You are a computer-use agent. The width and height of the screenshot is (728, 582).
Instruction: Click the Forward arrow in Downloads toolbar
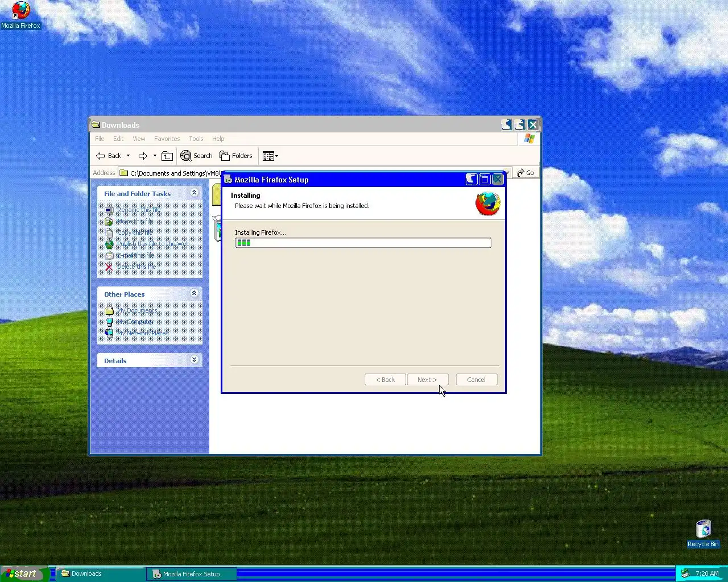(x=143, y=156)
